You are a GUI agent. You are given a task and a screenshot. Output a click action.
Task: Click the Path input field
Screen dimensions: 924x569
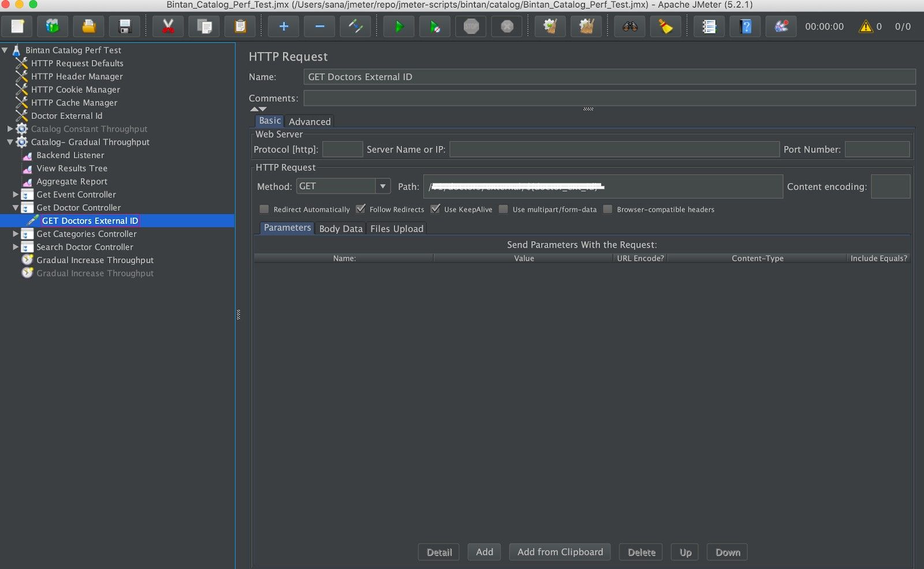point(603,186)
